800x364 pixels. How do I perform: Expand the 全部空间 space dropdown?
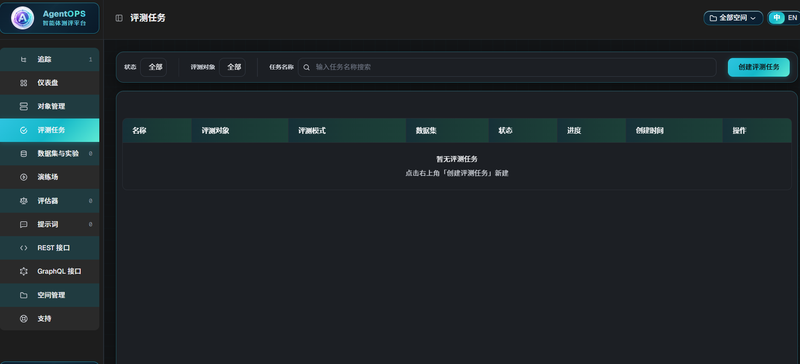click(x=733, y=18)
